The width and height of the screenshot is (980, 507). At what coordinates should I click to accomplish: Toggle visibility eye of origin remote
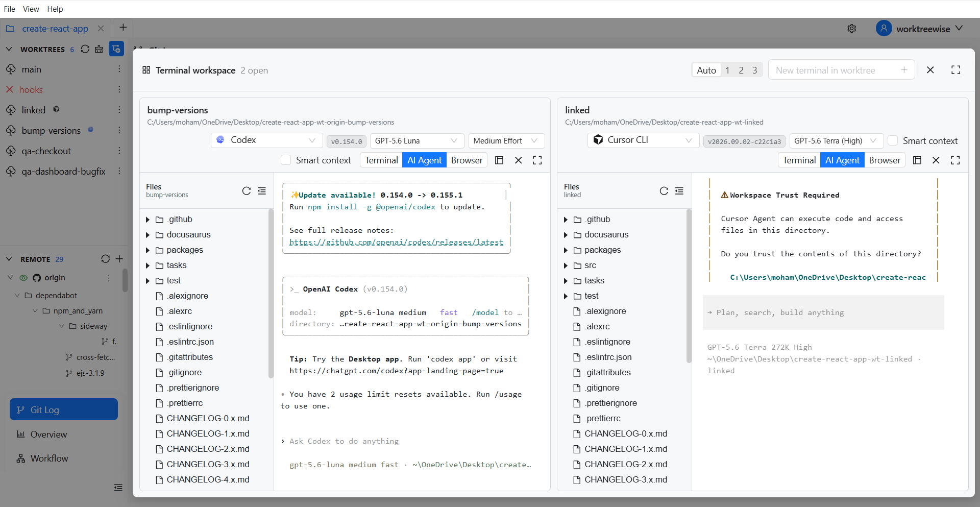tap(23, 278)
